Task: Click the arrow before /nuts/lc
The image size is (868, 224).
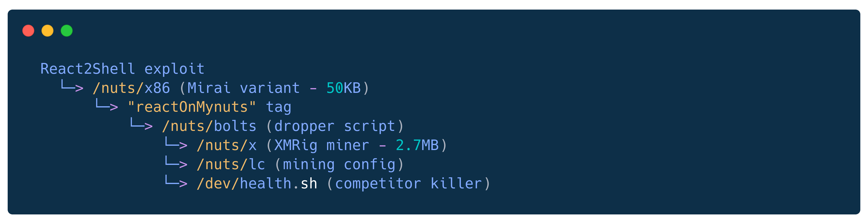Action: point(176,163)
